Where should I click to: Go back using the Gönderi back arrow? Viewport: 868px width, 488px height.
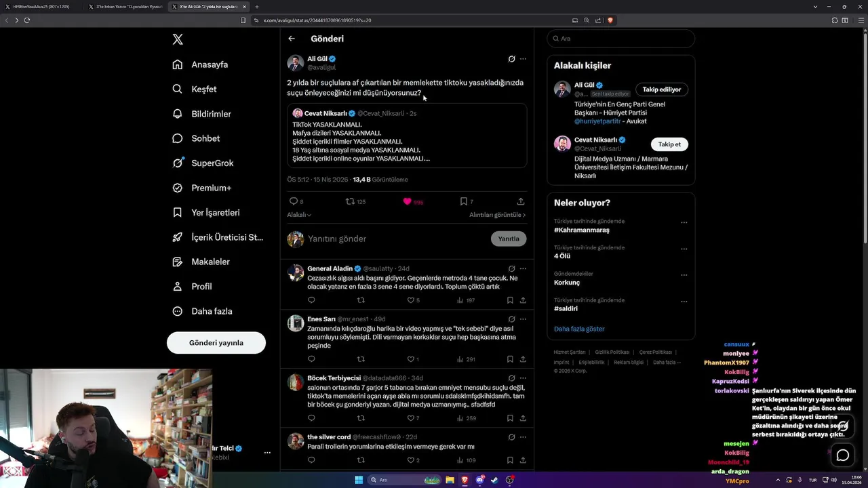pos(292,39)
